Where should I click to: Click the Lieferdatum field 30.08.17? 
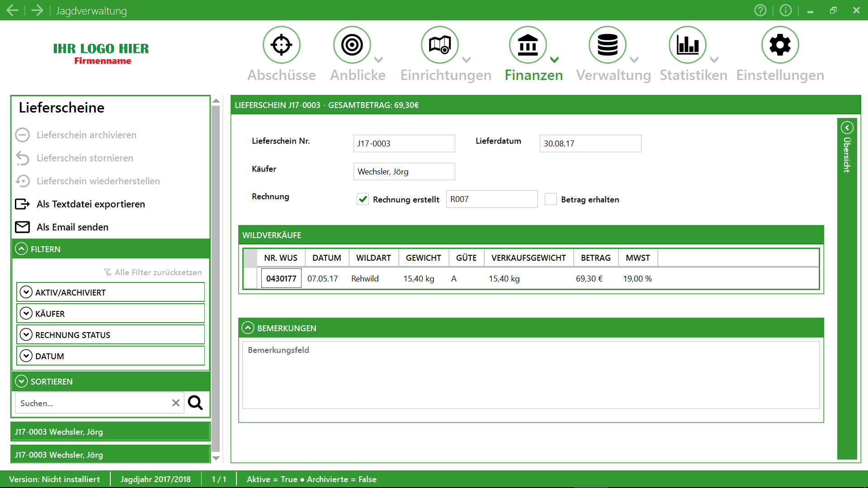590,143
